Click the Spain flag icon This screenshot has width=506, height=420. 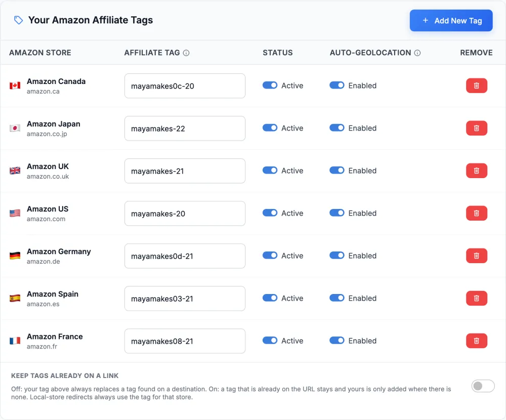(x=15, y=298)
